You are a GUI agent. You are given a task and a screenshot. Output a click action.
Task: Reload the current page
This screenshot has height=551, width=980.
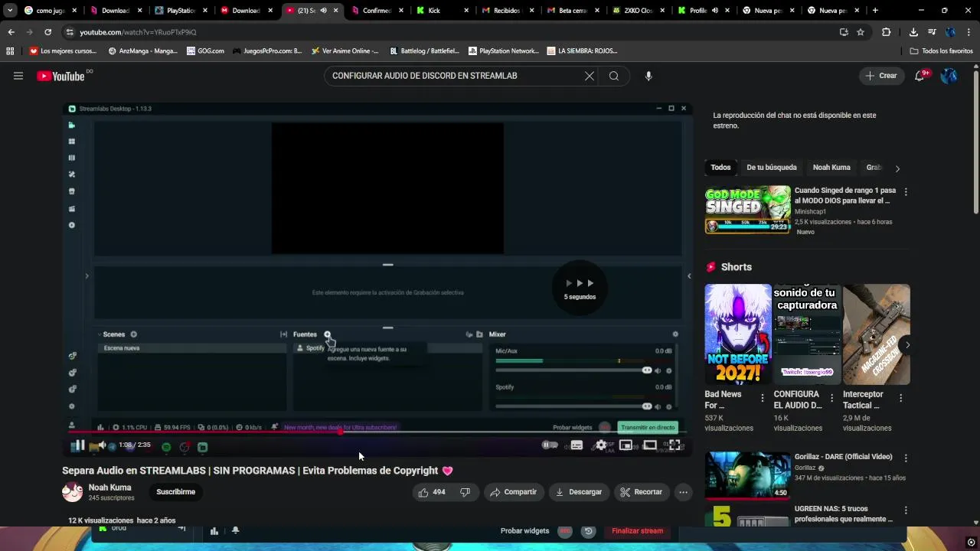47,32
